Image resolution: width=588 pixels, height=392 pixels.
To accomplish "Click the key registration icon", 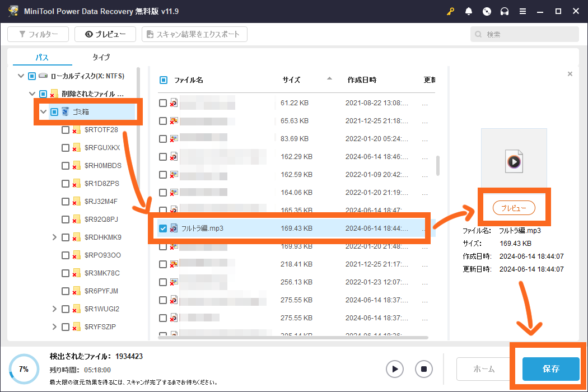I will point(451,11).
